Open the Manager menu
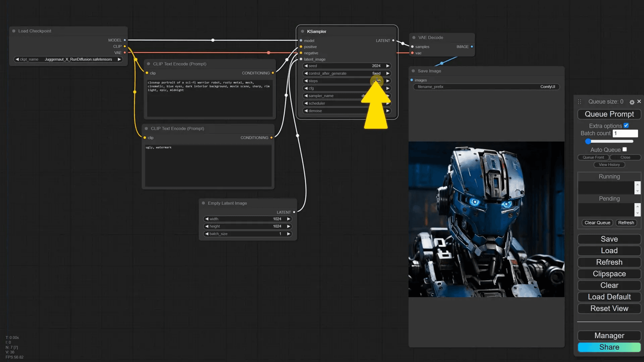This screenshot has height=362, width=644. coord(609,336)
